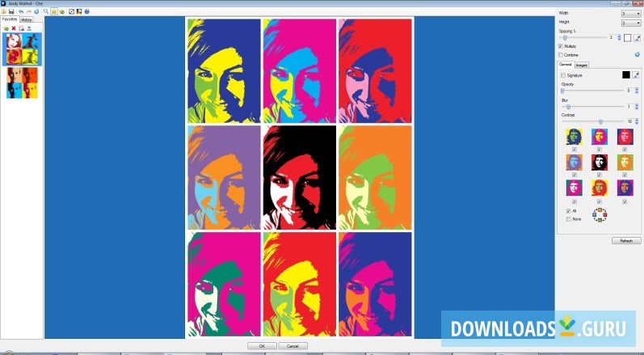Screen dimensions: 644x355
Task: Click the Refresh button
Action: (x=626, y=241)
